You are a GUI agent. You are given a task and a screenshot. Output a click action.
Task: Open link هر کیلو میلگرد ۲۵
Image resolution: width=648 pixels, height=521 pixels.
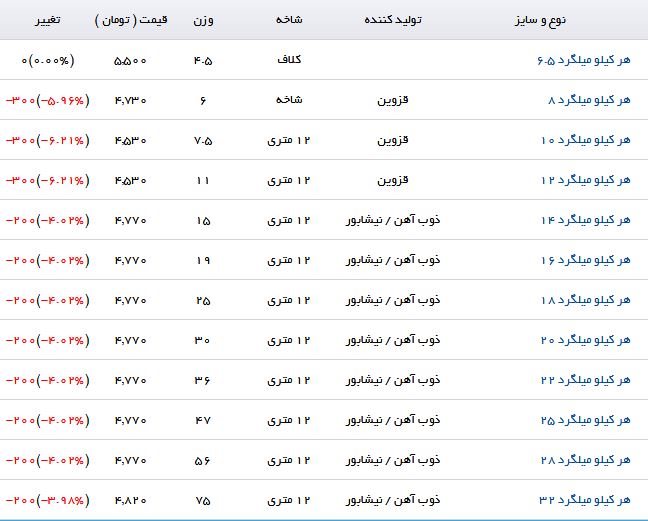point(586,421)
